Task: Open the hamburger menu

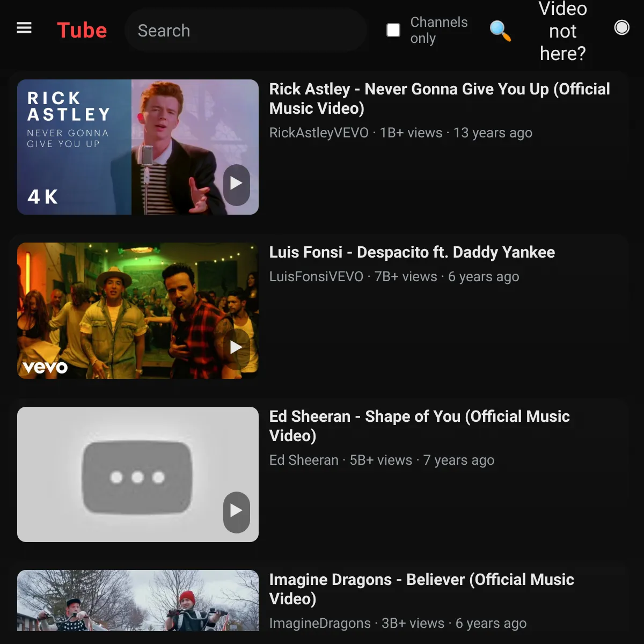Action: coord(24,28)
